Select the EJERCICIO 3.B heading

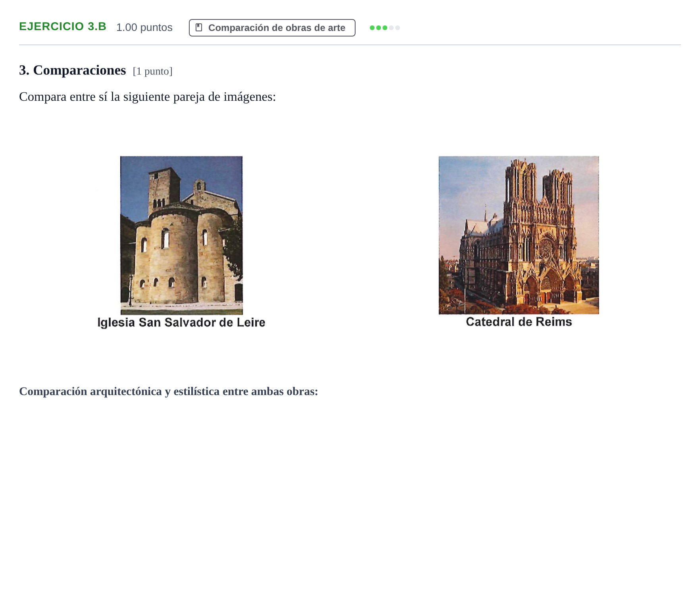pyautogui.click(x=63, y=27)
